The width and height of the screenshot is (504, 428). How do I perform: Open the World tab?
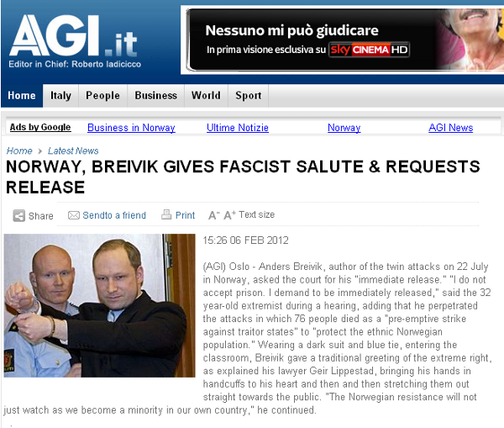[x=206, y=96]
